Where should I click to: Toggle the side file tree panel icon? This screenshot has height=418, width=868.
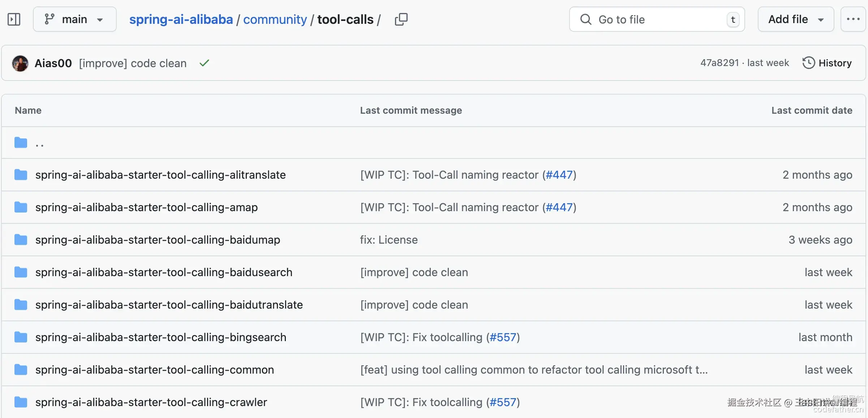[x=14, y=19]
